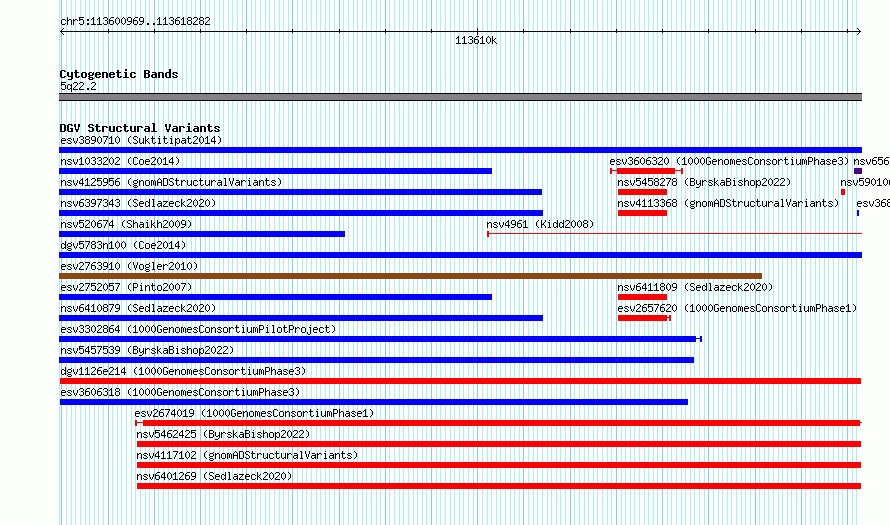Select nsv5462425 (ByrskaBishop2022) label
890x525 pixels.
coord(224,434)
